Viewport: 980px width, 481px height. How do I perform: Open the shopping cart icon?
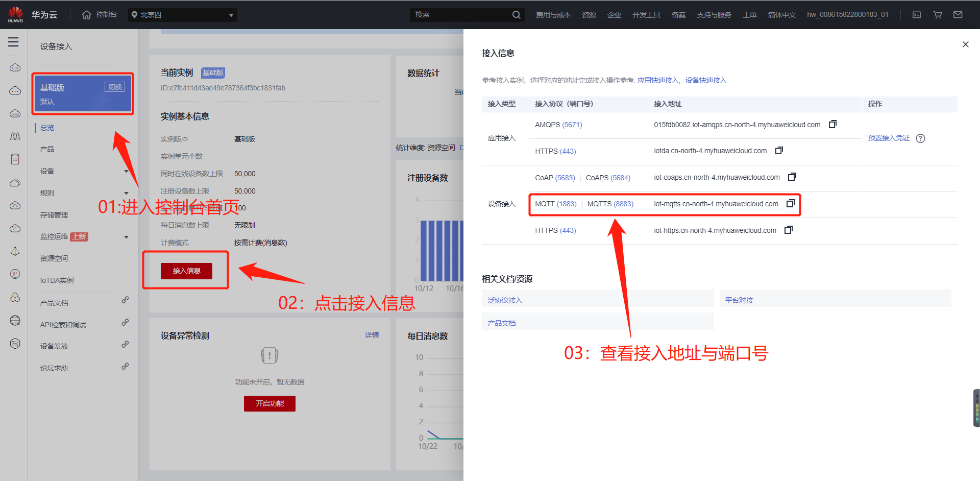point(938,15)
